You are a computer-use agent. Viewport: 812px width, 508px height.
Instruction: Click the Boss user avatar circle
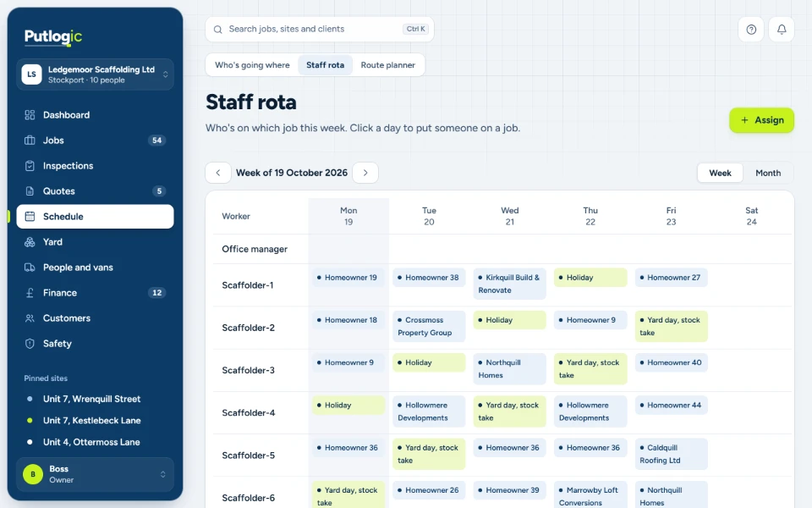(33, 474)
